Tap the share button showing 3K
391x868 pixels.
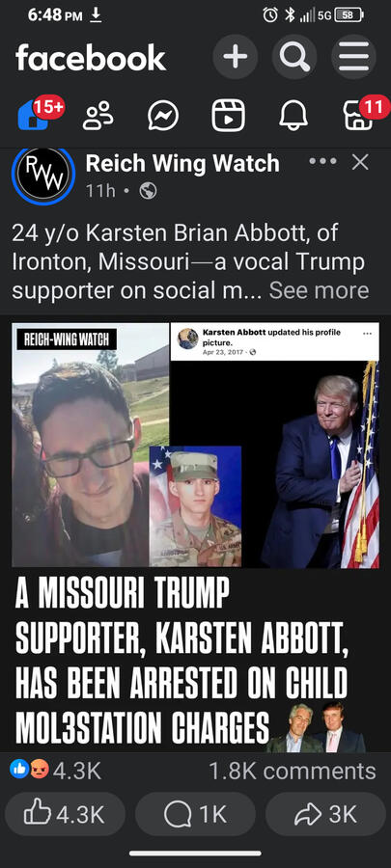(x=325, y=814)
